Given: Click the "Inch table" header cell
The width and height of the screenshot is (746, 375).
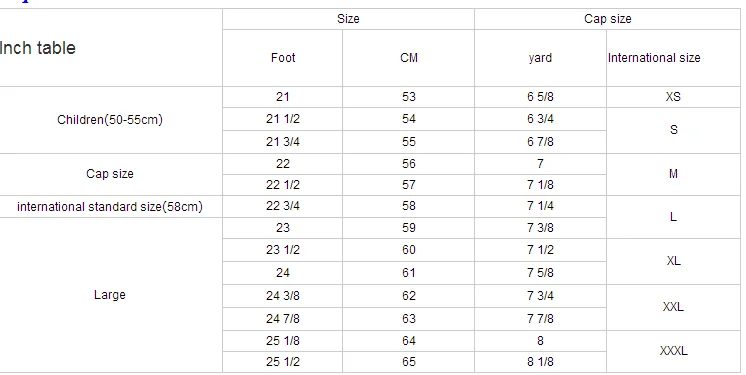Looking at the screenshot, I should (110, 48).
